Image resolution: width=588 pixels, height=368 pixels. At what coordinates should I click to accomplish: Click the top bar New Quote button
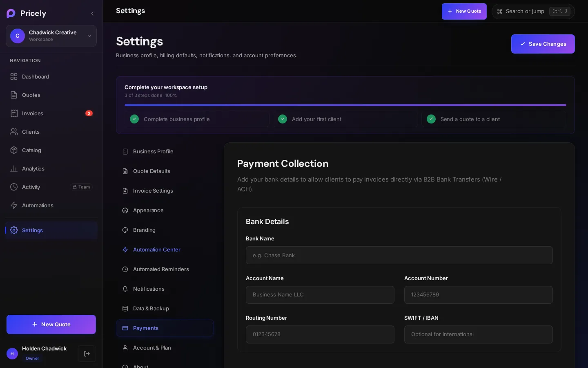pos(464,11)
